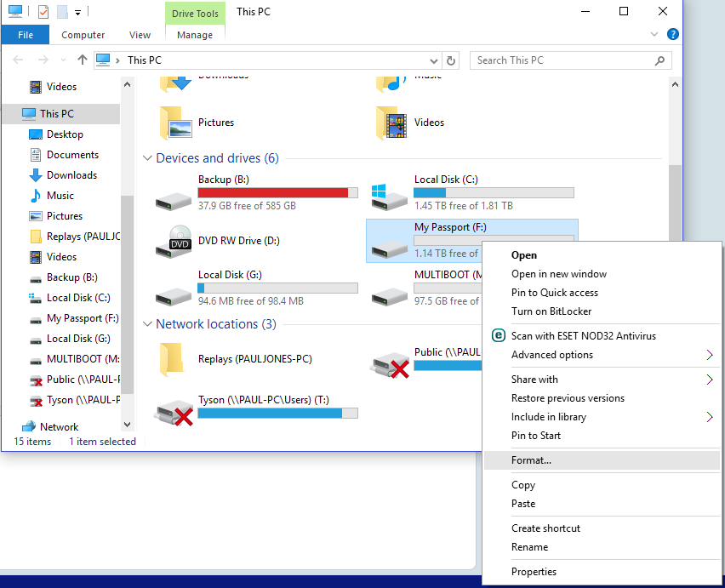The width and height of the screenshot is (725, 588).
Task: Click the navigation pane scroll-up arrow
Action: [128, 84]
